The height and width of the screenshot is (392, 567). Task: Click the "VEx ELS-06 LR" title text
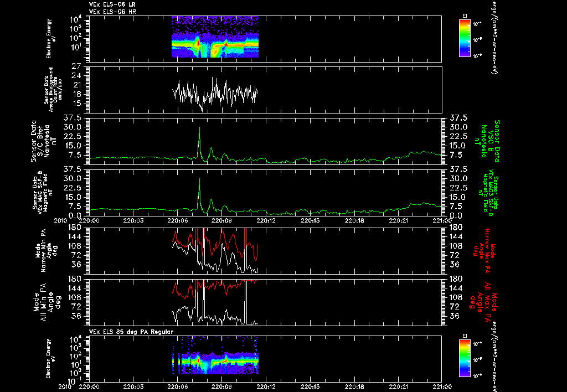[112, 4]
